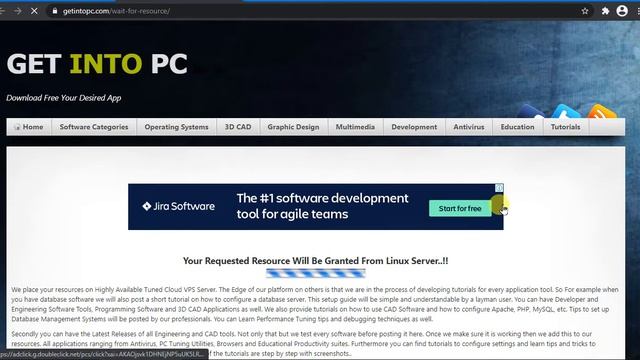Open the Development menu item
The width and height of the screenshot is (640, 360).
(x=414, y=127)
